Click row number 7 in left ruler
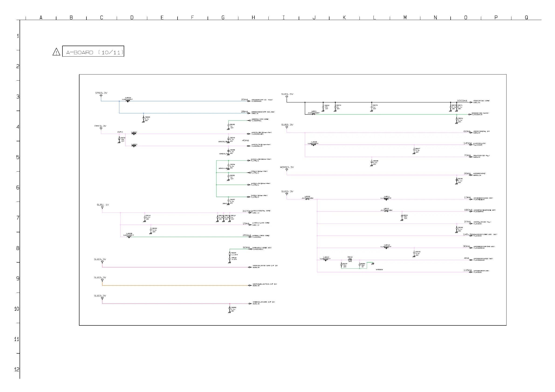 click(x=18, y=218)
